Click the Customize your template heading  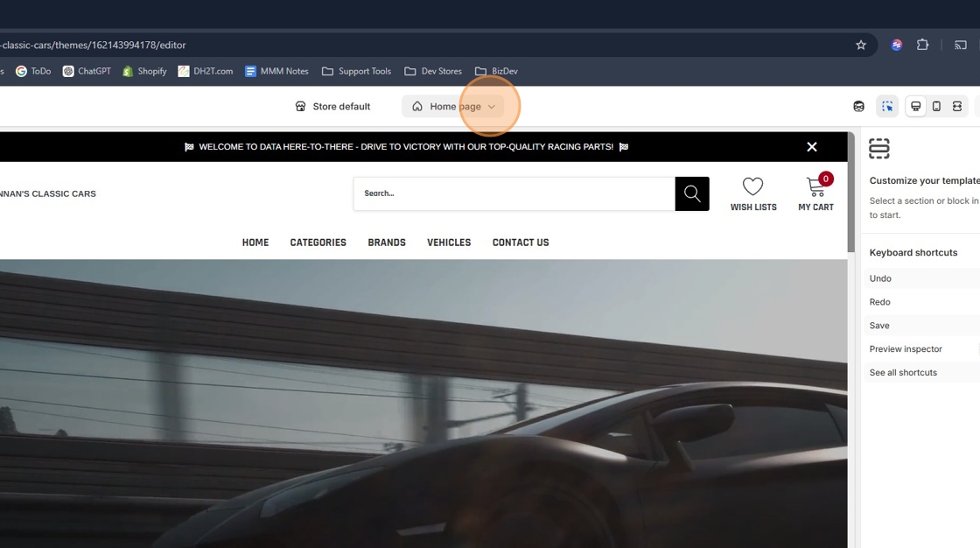pos(924,181)
